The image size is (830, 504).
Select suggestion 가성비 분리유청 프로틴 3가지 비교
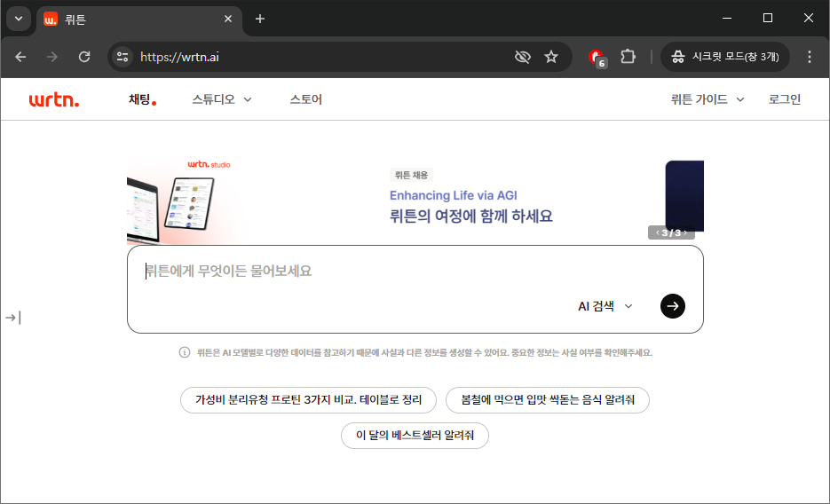click(x=308, y=400)
